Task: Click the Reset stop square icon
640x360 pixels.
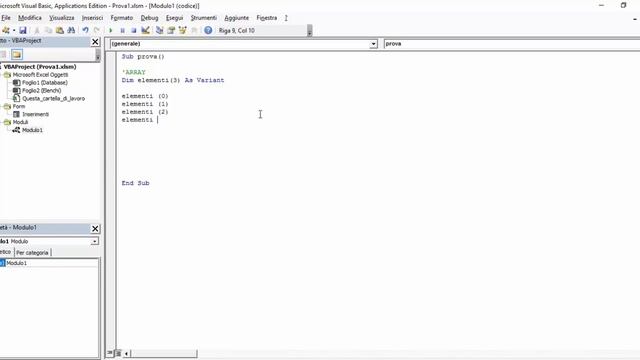Action: 133,30
